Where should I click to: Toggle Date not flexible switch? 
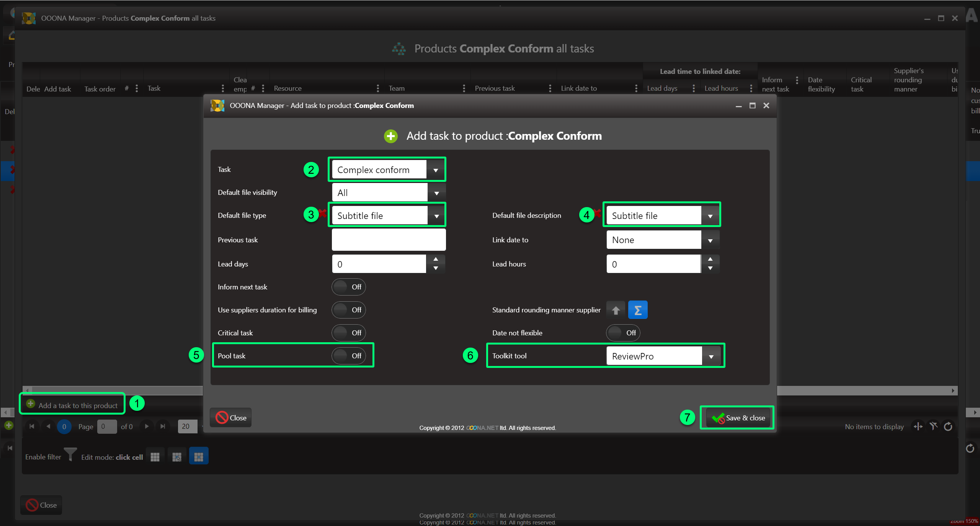pos(623,333)
